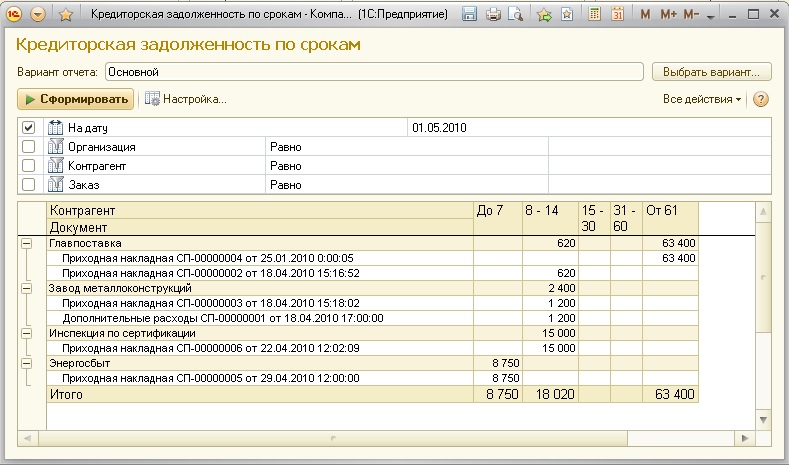Open the orange dropdown menu button in title bar
789x465 pixels.
(x=38, y=14)
